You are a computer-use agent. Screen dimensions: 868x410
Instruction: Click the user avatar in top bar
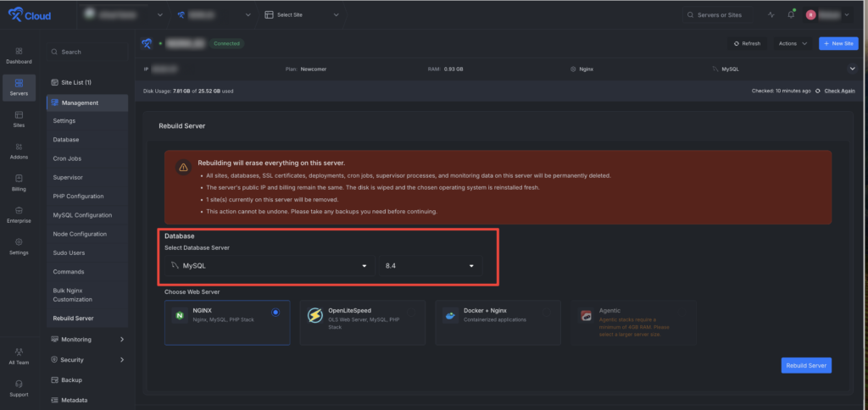[810, 15]
